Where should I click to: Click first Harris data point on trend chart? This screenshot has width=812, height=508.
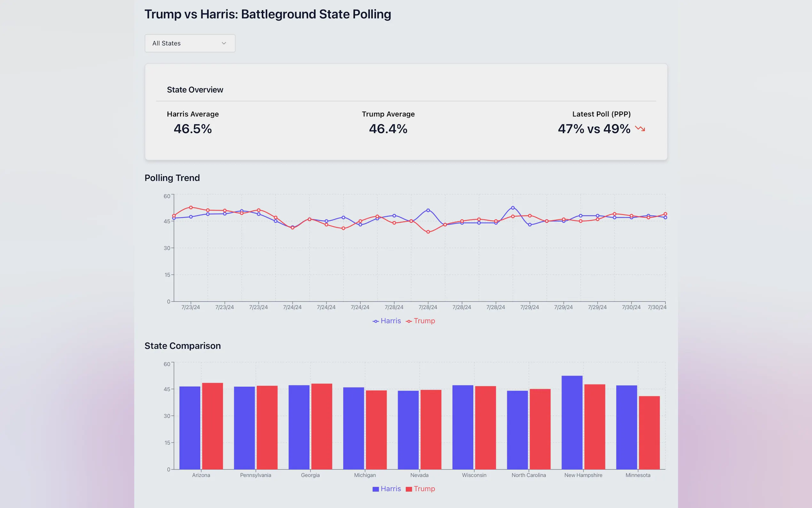pyautogui.click(x=174, y=218)
